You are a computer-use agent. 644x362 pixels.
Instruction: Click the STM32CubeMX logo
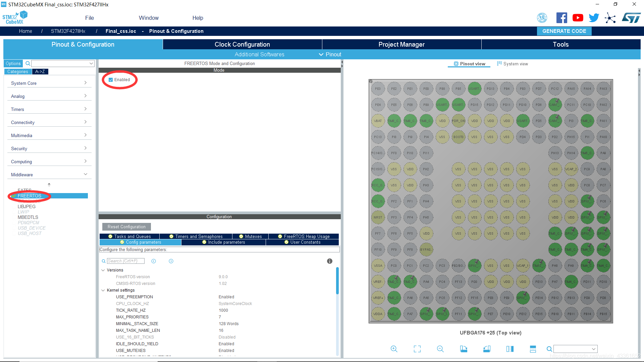[15, 18]
